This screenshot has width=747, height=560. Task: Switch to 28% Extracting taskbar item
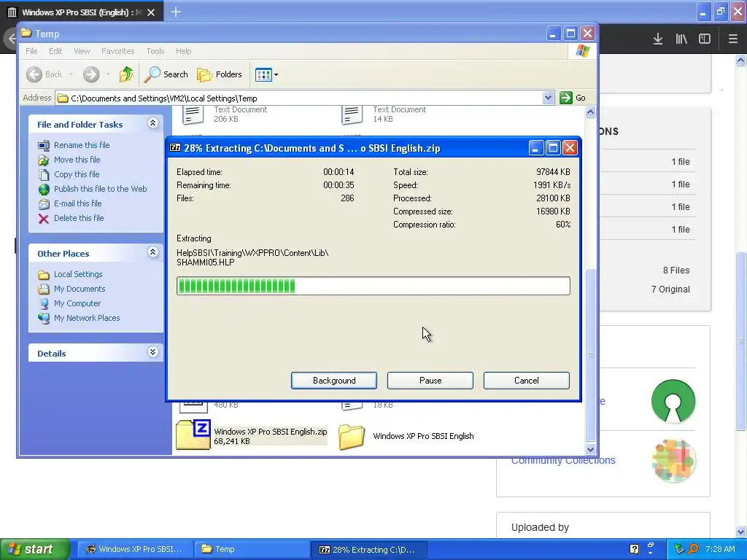368,550
